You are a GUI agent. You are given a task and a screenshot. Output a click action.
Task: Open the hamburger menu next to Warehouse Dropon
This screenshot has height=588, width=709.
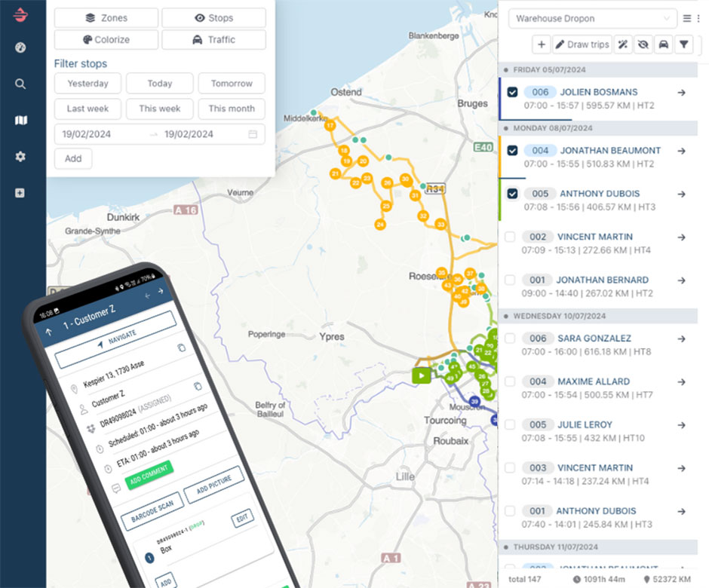687,19
